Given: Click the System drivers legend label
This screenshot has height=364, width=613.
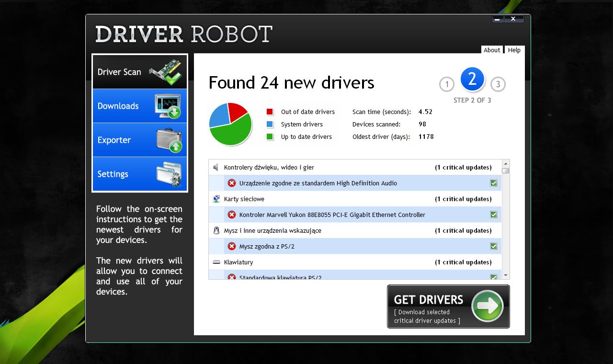Looking at the screenshot, I should pyautogui.click(x=302, y=124).
